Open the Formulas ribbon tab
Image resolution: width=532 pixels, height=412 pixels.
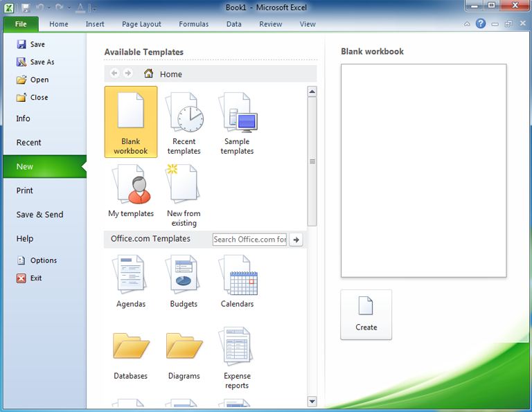coord(193,24)
